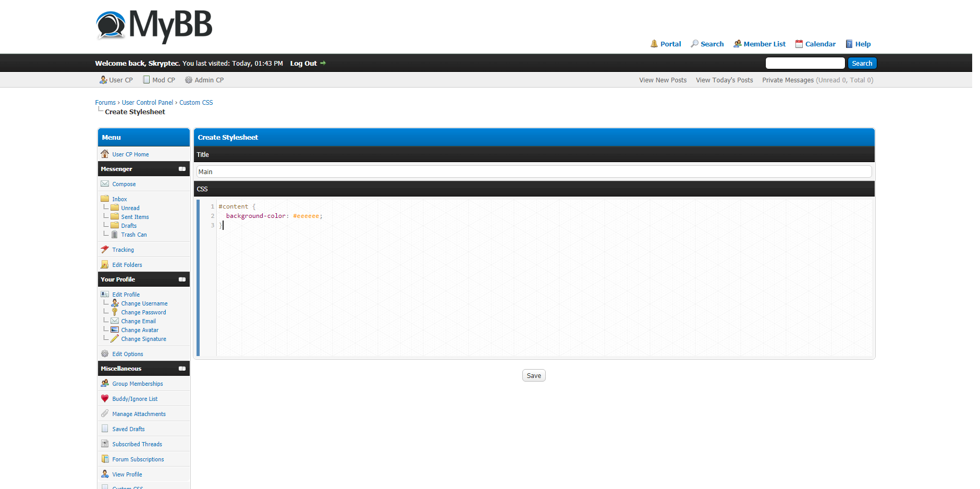Go to Custom CSS breadcrumb link

pos(196,103)
